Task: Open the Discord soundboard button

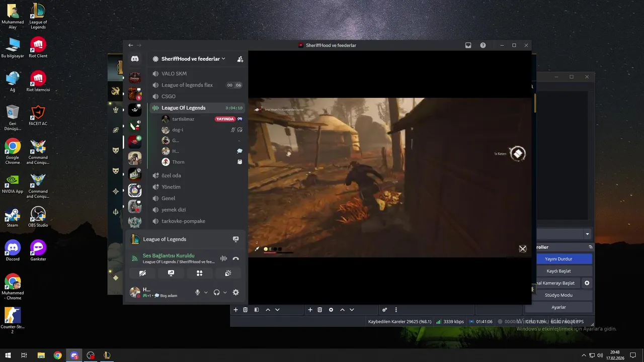Action: click(x=228, y=273)
